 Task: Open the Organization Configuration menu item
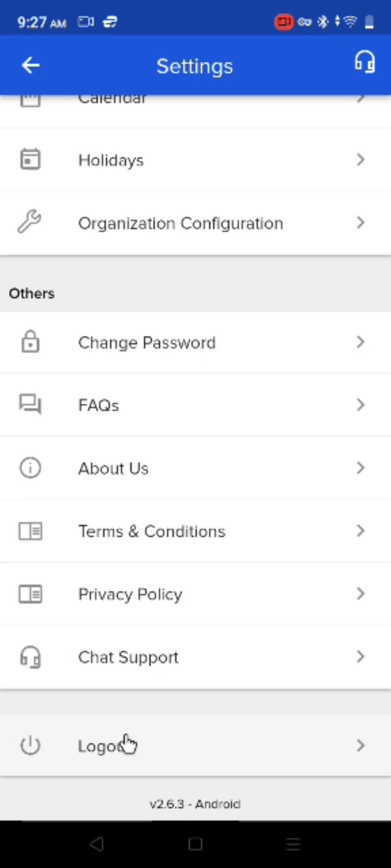click(x=195, y=223)
